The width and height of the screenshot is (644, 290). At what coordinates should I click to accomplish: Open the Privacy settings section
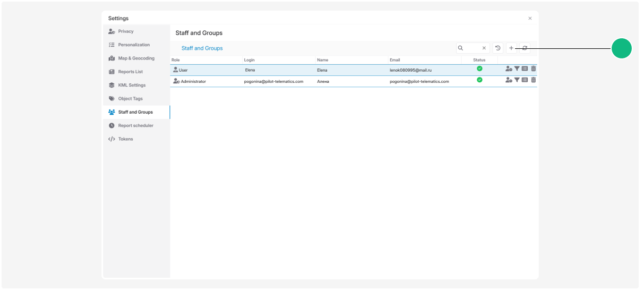[126, 31]
